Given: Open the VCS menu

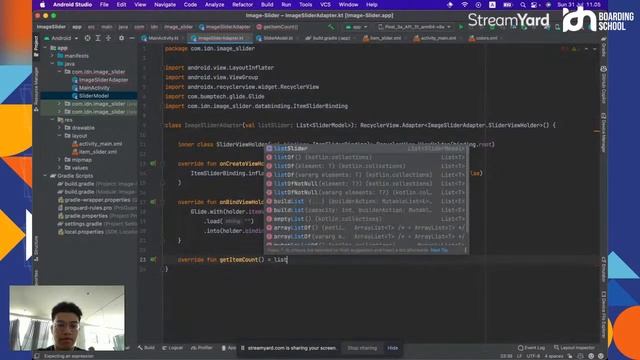Looking at the screenshot, I should click(x=325, y=5).
